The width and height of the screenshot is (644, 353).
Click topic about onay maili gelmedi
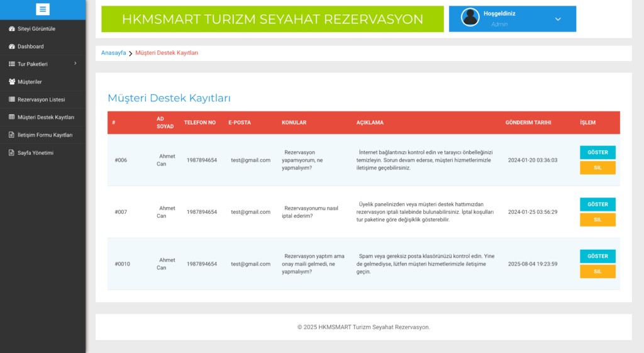tap(313, 264)
